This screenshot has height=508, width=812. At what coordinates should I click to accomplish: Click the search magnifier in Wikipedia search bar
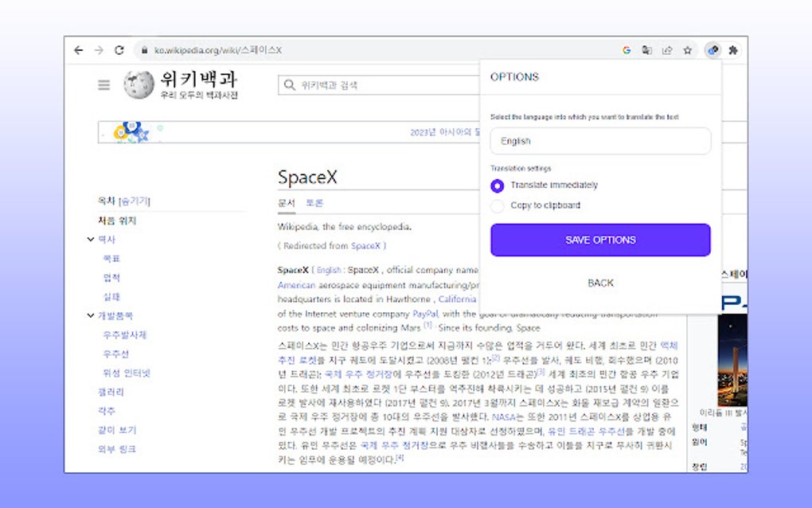tap(289, 84)
